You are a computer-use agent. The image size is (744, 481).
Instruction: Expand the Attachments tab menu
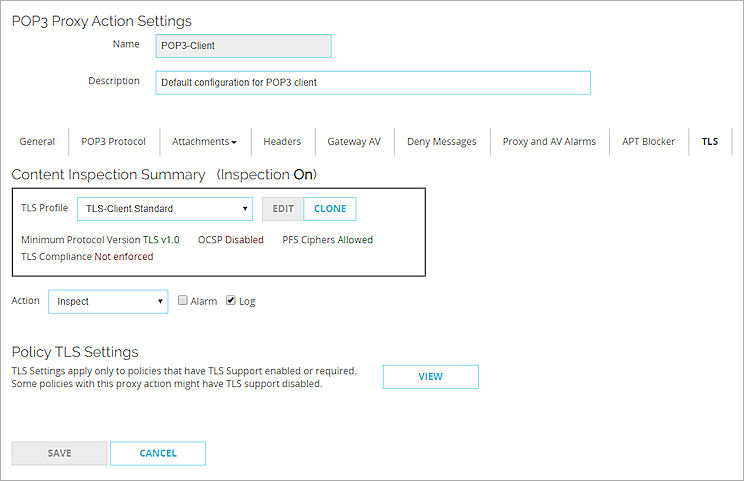pos(204,142)
